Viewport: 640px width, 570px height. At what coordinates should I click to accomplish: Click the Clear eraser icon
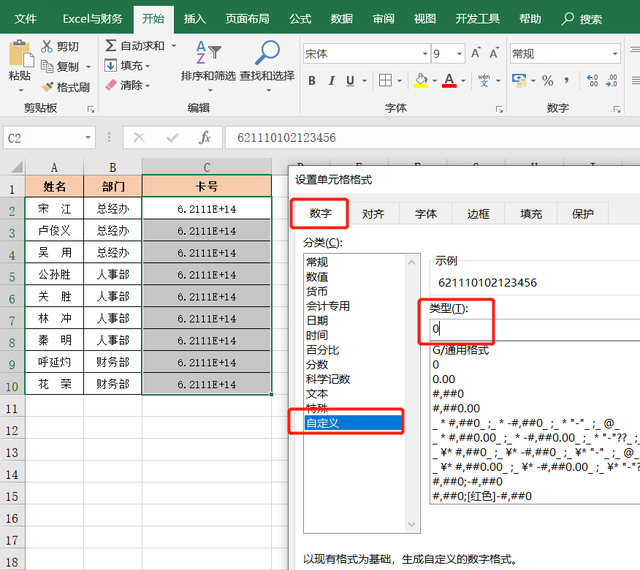[x=111, y=85]
